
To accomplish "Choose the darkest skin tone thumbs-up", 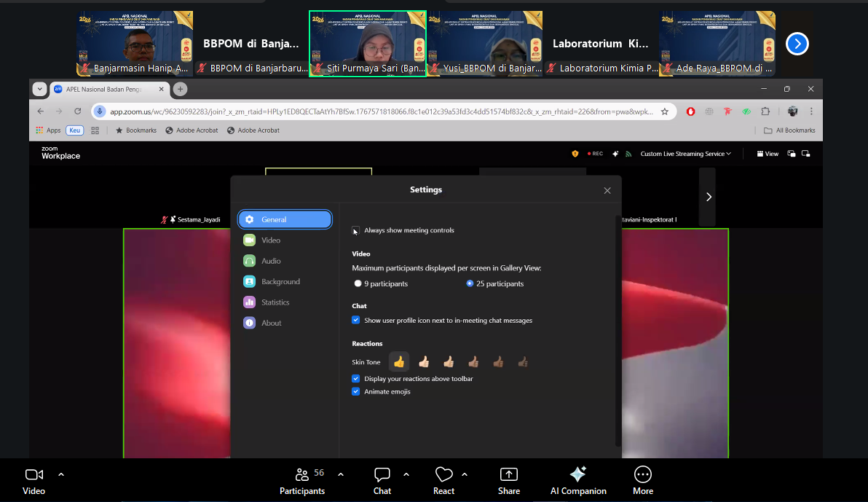I will tap(522, 361).
